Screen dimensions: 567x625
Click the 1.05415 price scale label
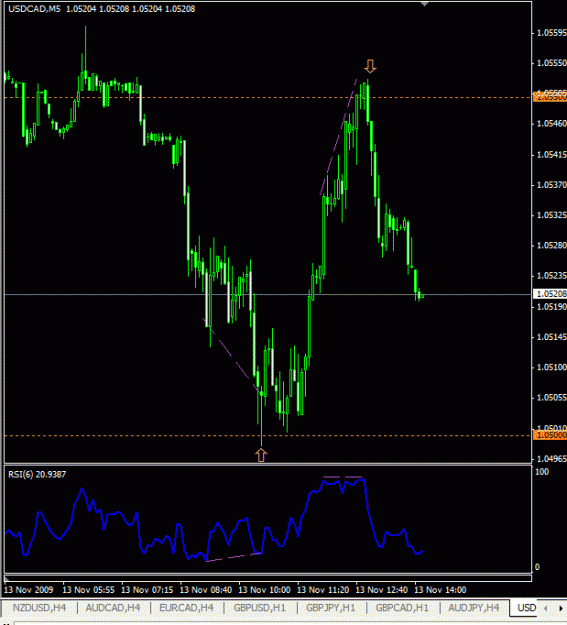(551, 154)
